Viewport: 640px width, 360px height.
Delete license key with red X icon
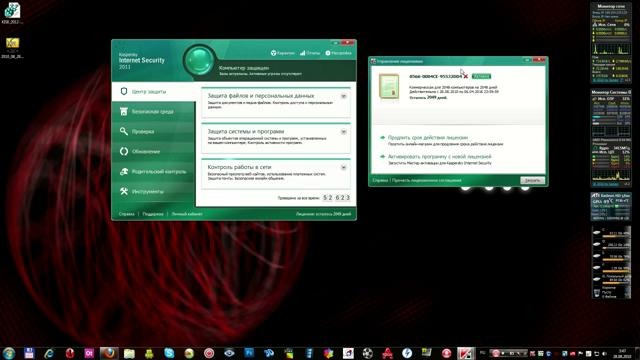coord(465,76)
